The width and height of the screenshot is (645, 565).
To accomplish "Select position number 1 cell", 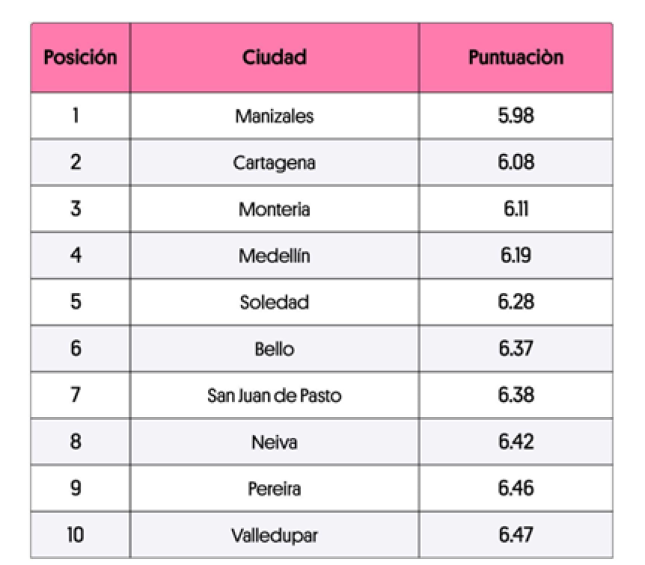I will coord(76,116).
